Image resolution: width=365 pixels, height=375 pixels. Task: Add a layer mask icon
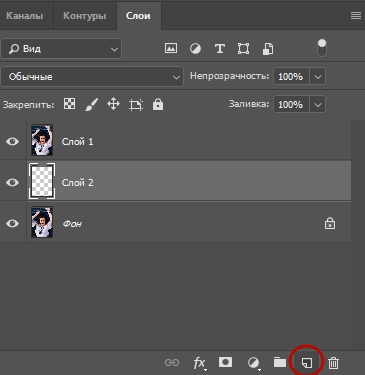225,362
